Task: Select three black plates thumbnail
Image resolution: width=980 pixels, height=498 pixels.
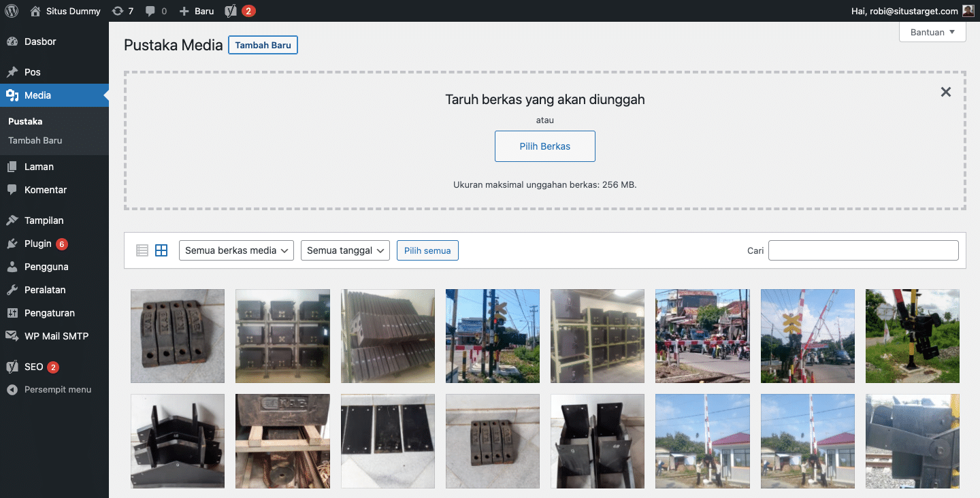Action: (x=388, y=441)
